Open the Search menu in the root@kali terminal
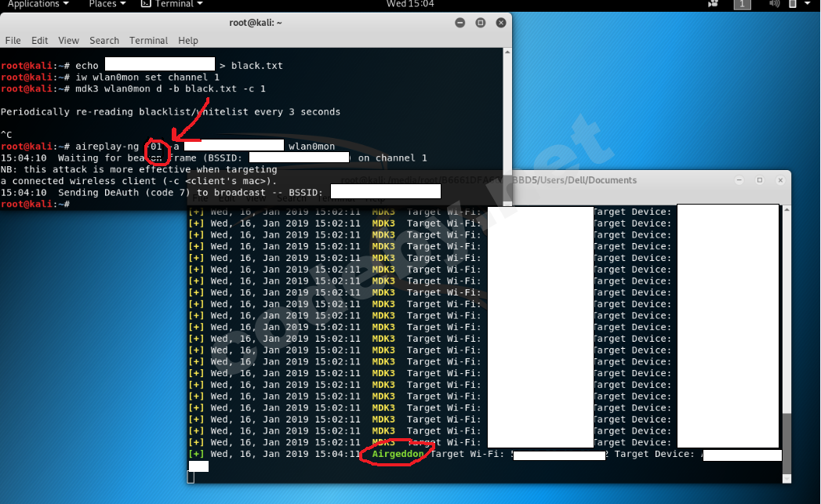821x504 pixels. pyautogui.click(x=104, y=40)
